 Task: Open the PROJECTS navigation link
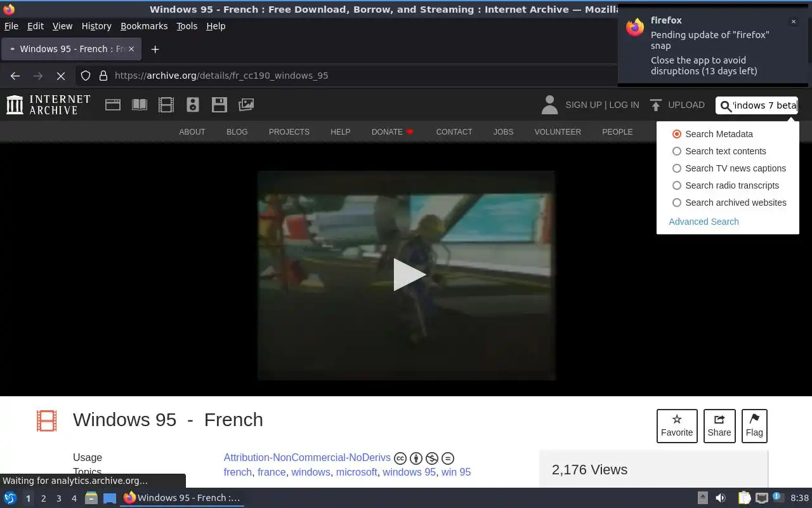[289, 132]
